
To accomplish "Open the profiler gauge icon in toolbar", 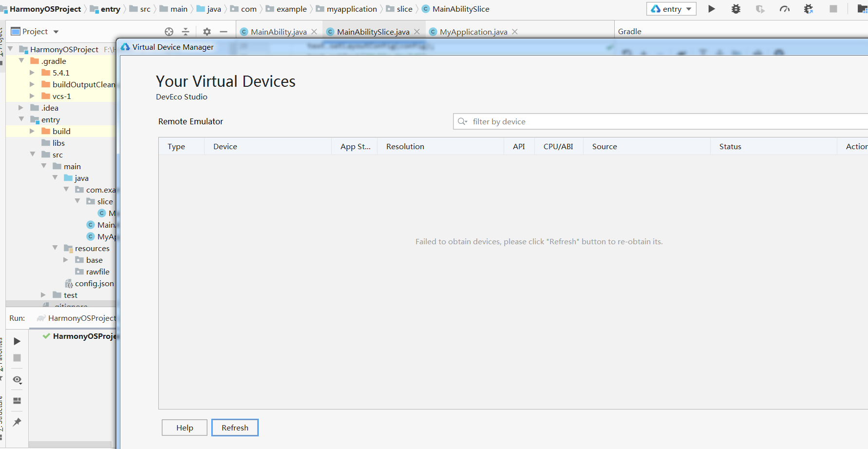I will [784, 9].
